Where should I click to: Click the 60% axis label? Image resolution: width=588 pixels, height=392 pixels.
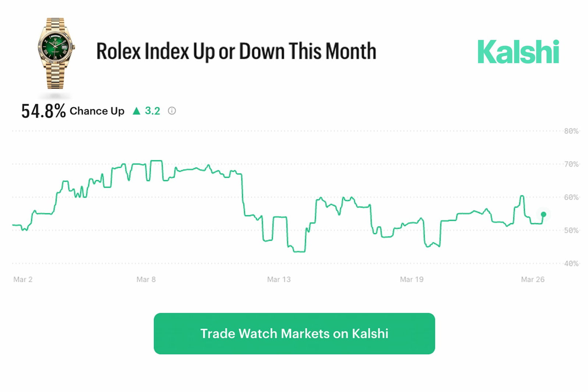pos(571,197)
